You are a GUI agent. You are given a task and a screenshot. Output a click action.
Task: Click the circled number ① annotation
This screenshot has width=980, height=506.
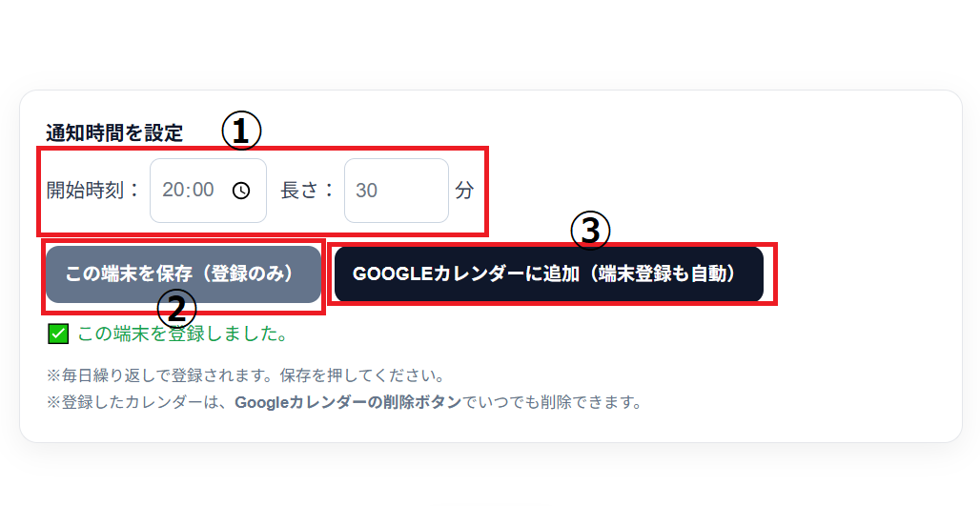point(241,132)
